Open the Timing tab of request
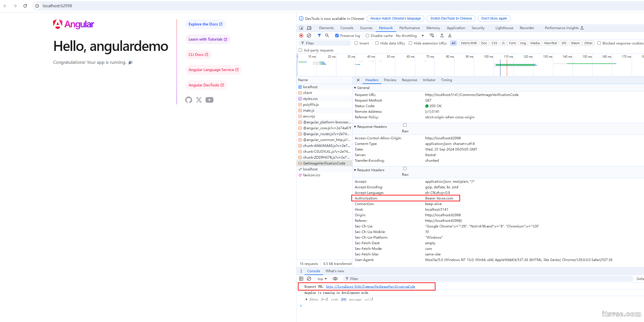 click(x=446, y=80)
